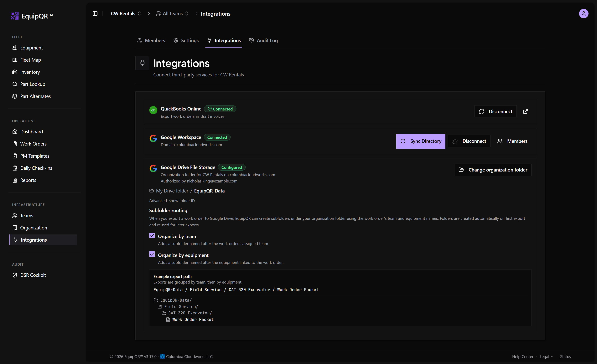Click the Equipment forklift icon
This screenshot has height=364, width=597.
[x=15, y=48]
